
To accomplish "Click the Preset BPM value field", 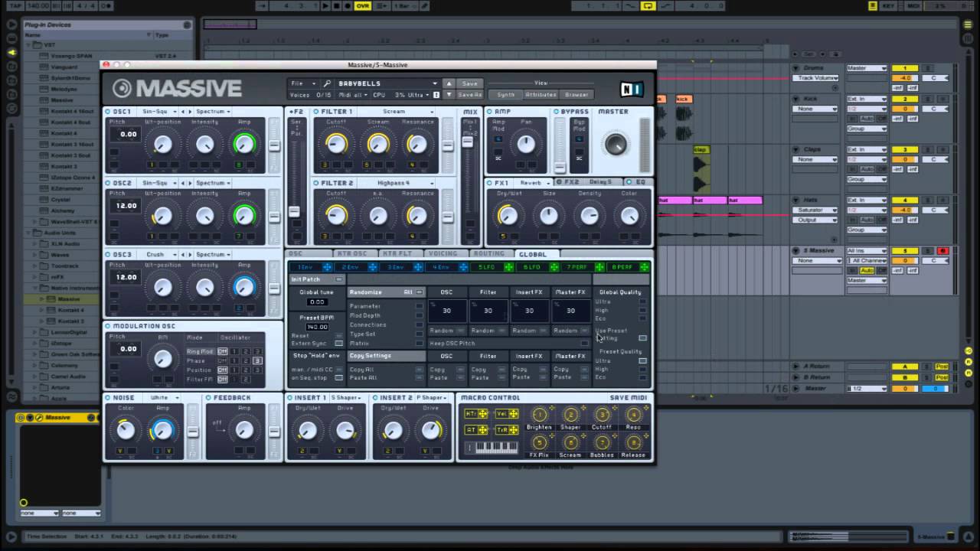I will tap(316, 327).
